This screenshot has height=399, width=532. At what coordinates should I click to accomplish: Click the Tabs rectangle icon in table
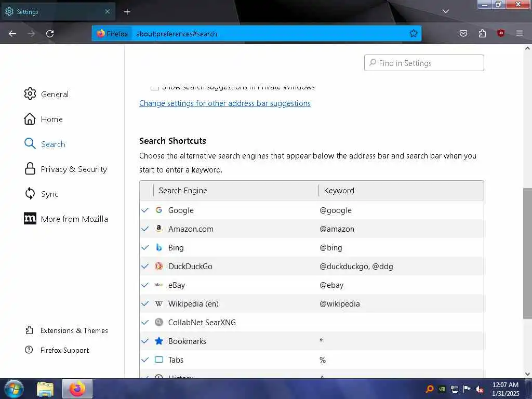point(159,360)
